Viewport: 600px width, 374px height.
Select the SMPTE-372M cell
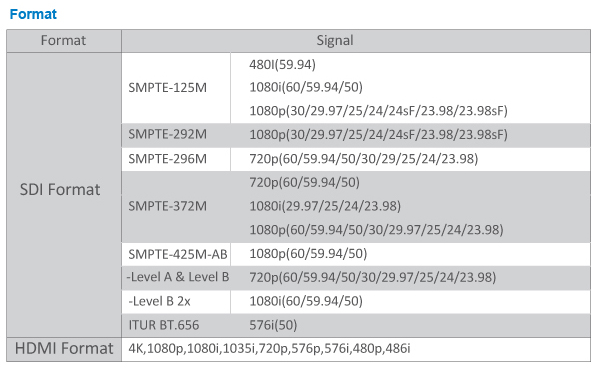click(176, 206)
